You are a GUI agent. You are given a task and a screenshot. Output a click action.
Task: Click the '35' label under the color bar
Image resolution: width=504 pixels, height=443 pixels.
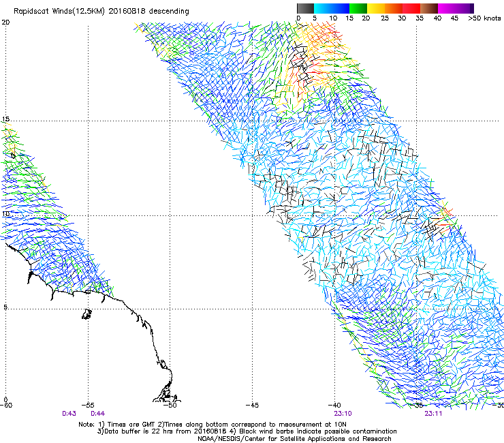[x=420, y=18]
